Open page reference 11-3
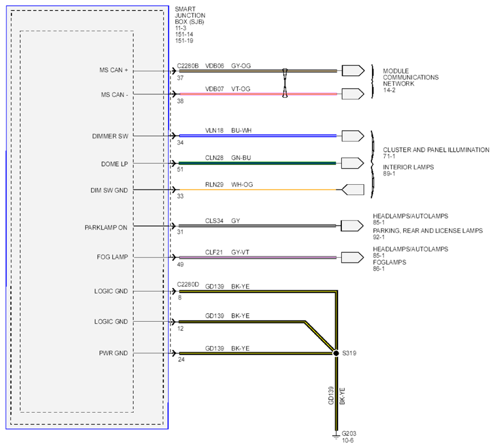This screenshot has width=495, height=448. (x=181, y=28)
